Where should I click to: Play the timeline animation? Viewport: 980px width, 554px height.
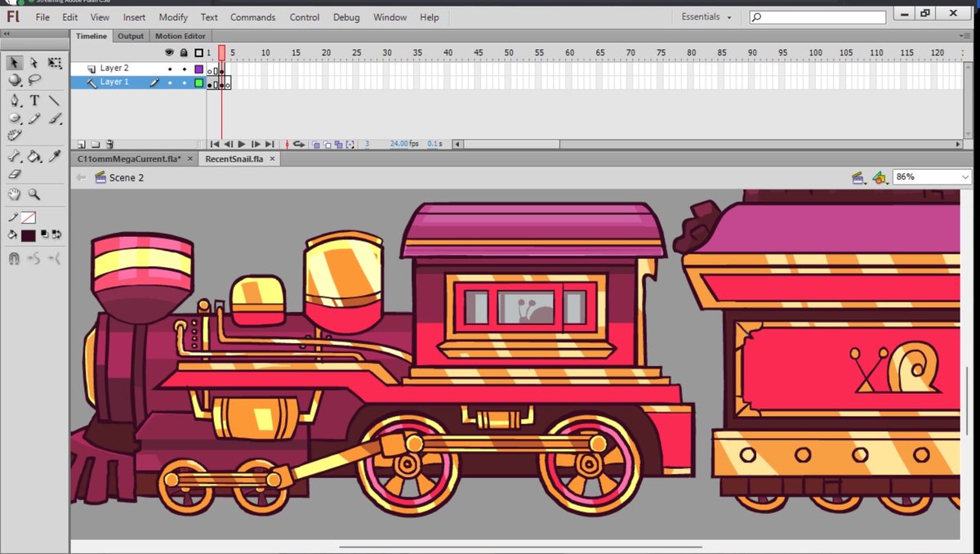click(242, 144)
